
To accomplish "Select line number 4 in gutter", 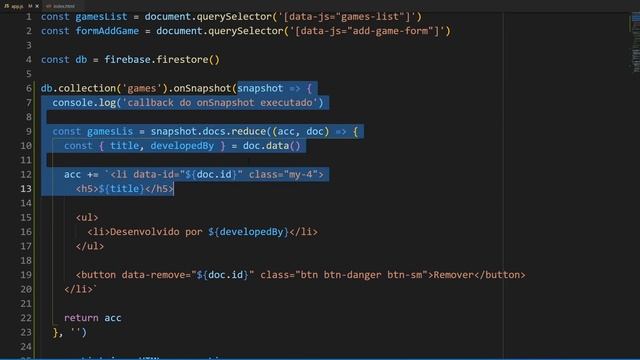I will pyautogui.click(x=29, y=60).
